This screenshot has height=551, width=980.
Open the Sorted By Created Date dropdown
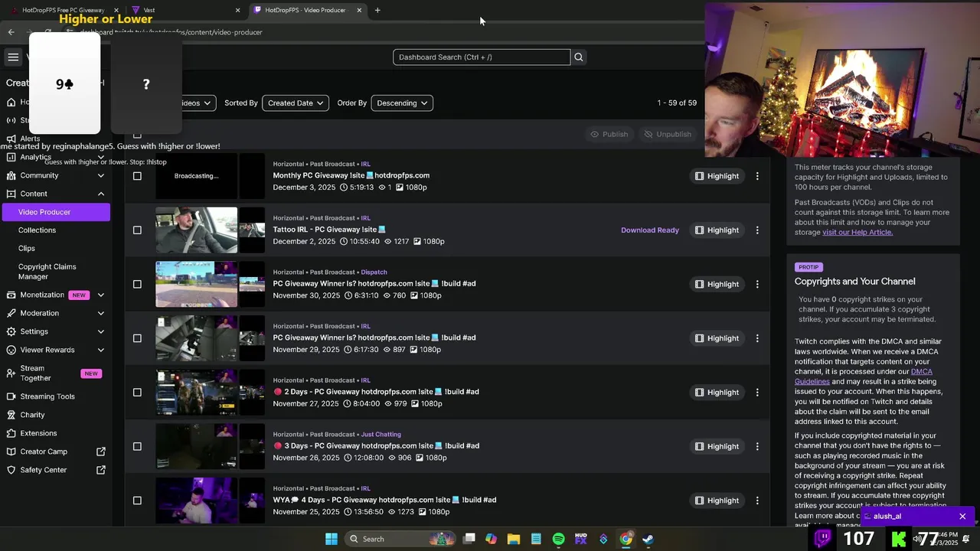296,103
